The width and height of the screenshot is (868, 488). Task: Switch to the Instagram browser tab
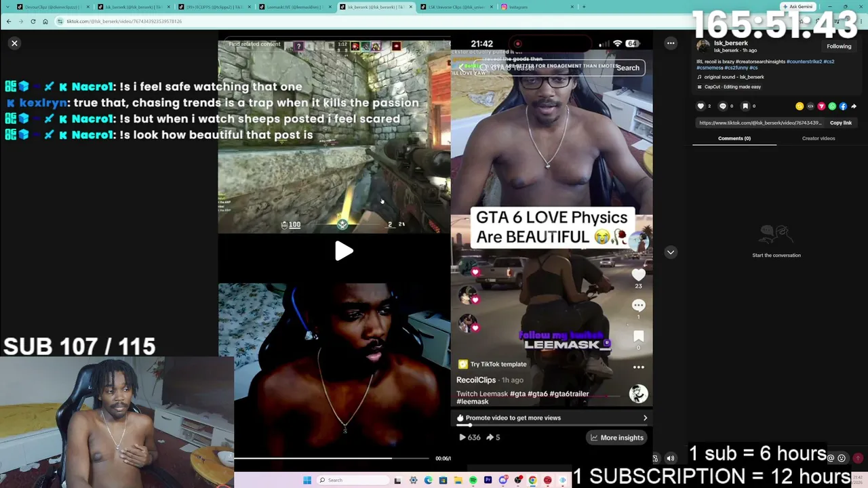pyautogui.click(x=537, y=7)
